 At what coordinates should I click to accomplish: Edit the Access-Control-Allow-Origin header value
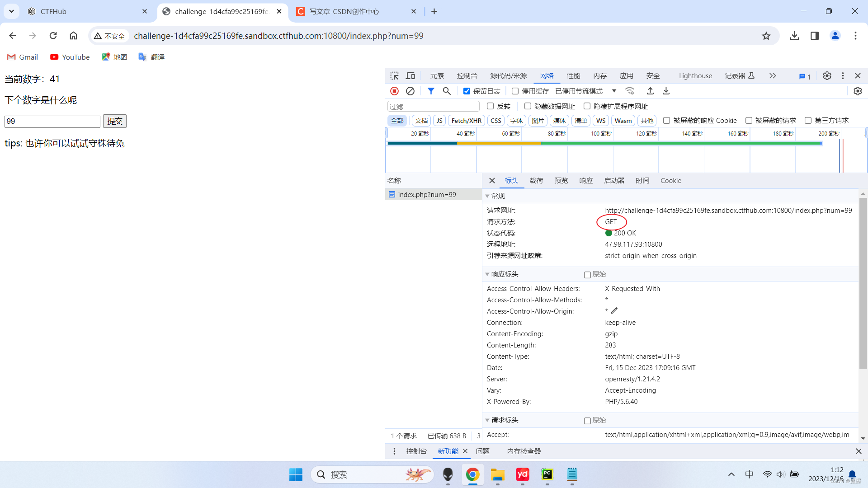[614, 310]
